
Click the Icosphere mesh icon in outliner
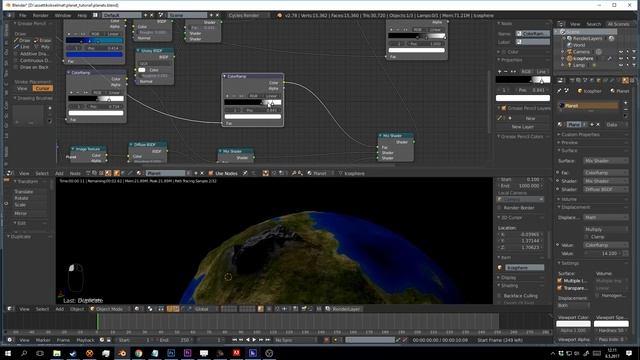coord(569,58)
